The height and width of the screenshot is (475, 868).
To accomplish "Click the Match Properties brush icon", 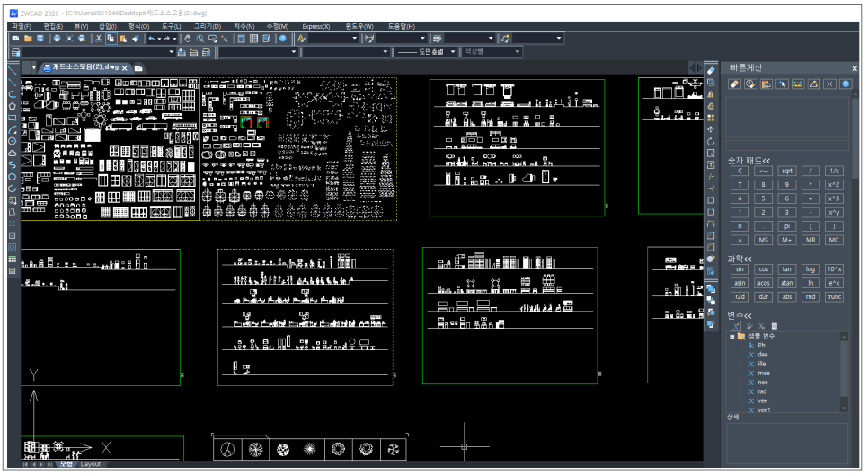I will 136,38.
